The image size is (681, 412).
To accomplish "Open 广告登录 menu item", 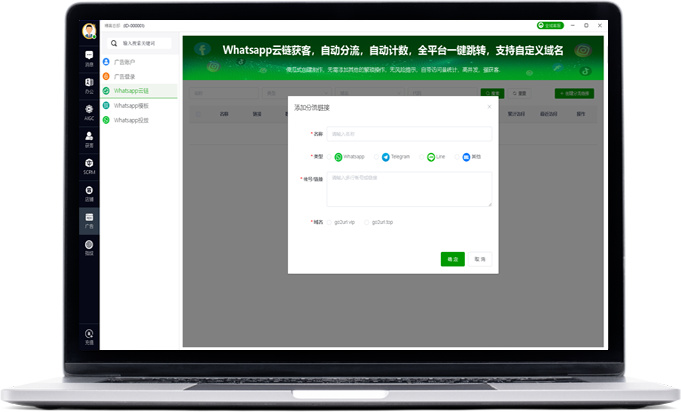I will click(139, 76).
